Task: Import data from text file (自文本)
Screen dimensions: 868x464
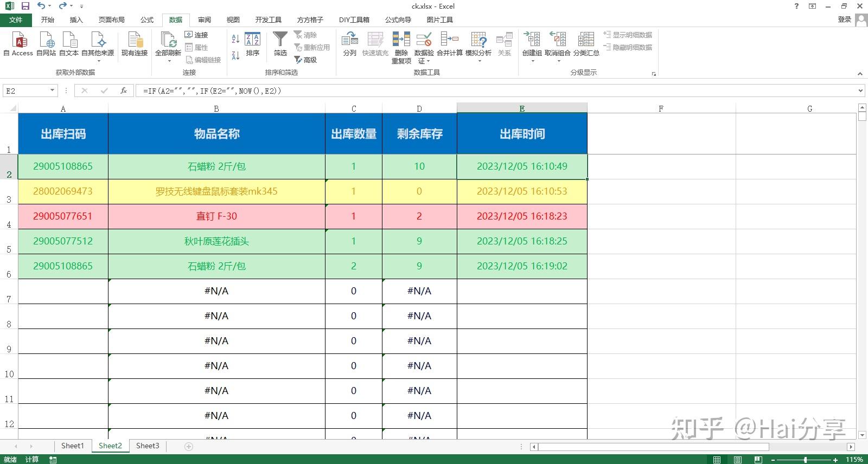Action: (69, 44)
